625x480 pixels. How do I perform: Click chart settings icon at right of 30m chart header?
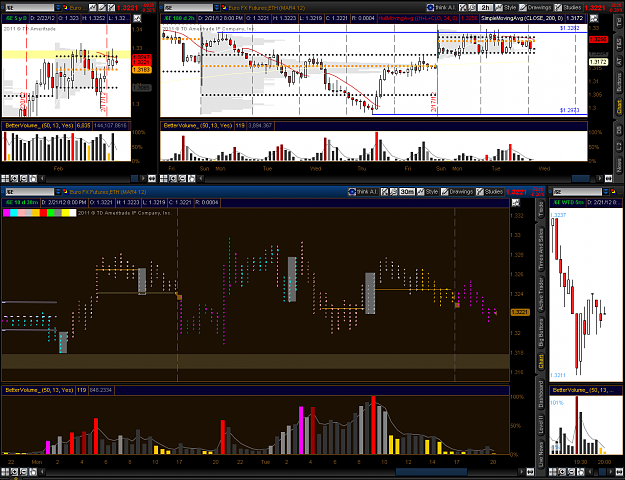point(516,203)
